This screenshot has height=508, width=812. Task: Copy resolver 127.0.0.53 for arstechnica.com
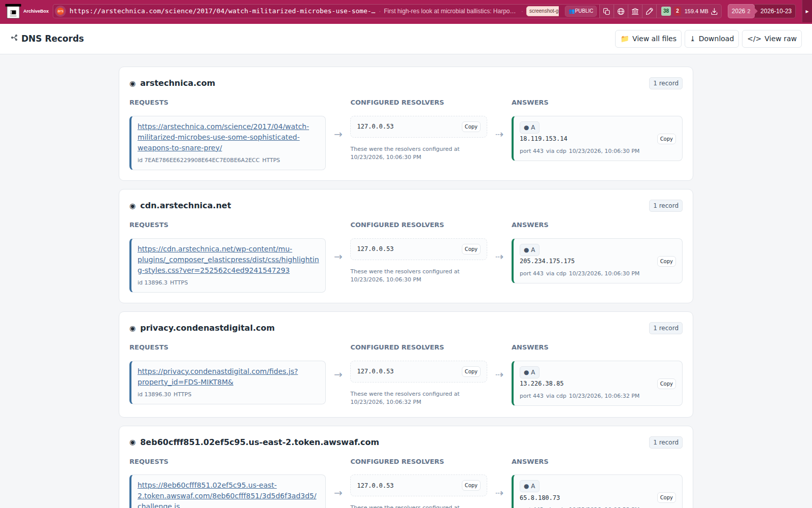pos(471,127)
